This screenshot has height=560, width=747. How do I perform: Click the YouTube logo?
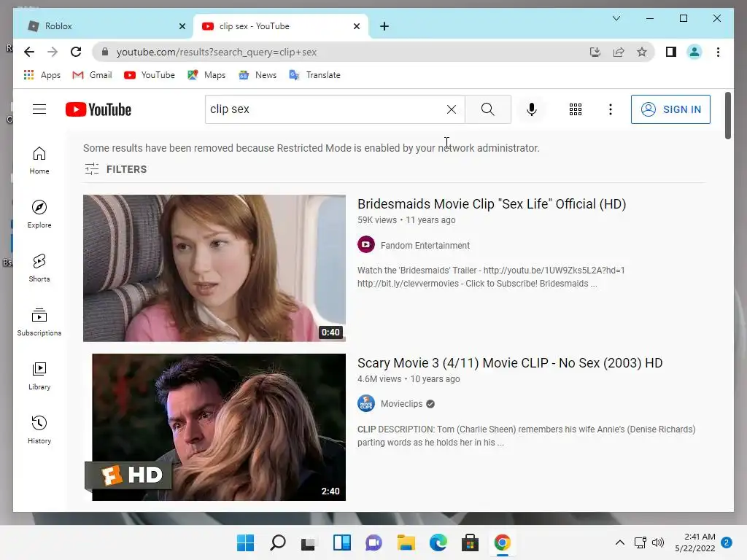click(x=98, y=109)
